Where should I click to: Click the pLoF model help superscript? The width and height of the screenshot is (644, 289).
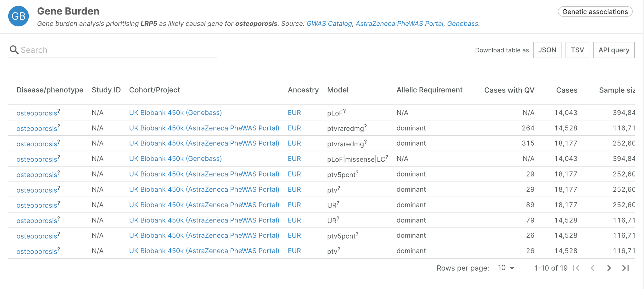(x=344, y=111)
